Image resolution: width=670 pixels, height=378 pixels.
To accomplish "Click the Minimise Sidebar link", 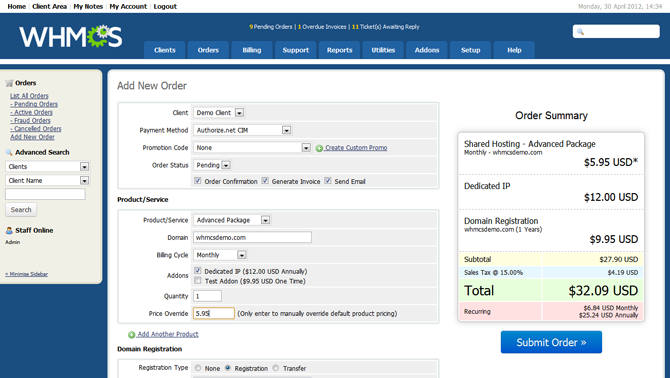I will pos(26,274).
